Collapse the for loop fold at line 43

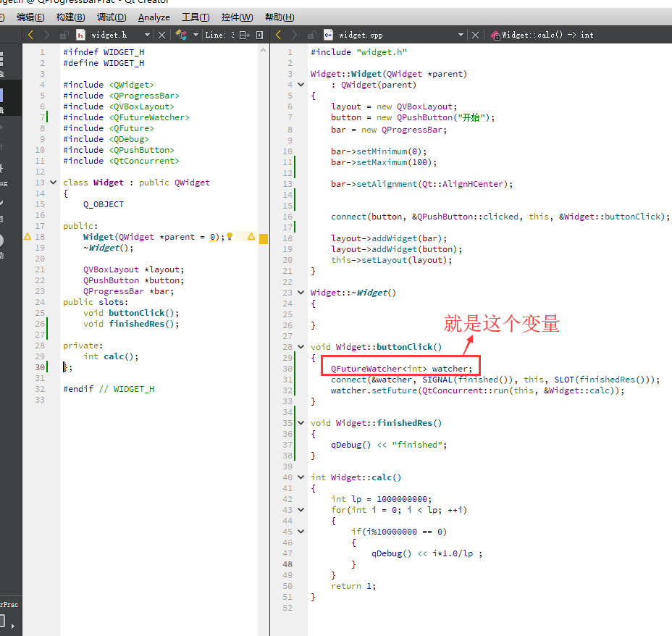coord(301,509)
